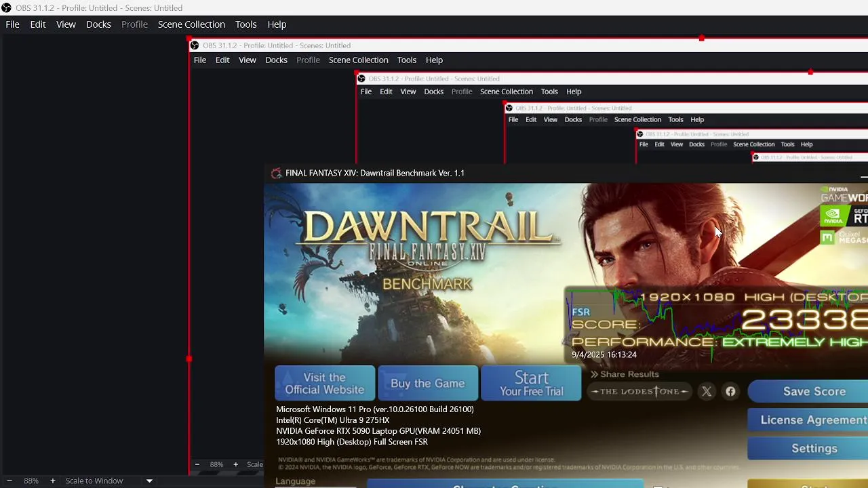Click plus zoom in the nested preview bottom bar
The image size is (868, 488).
(x=235, y=464)
